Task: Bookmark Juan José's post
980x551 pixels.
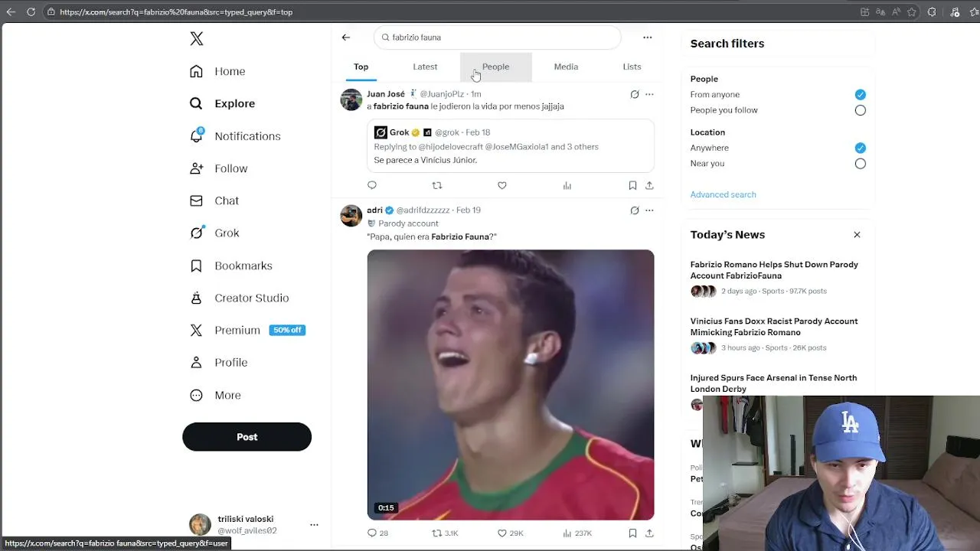Action: click(x=632, y=185)
